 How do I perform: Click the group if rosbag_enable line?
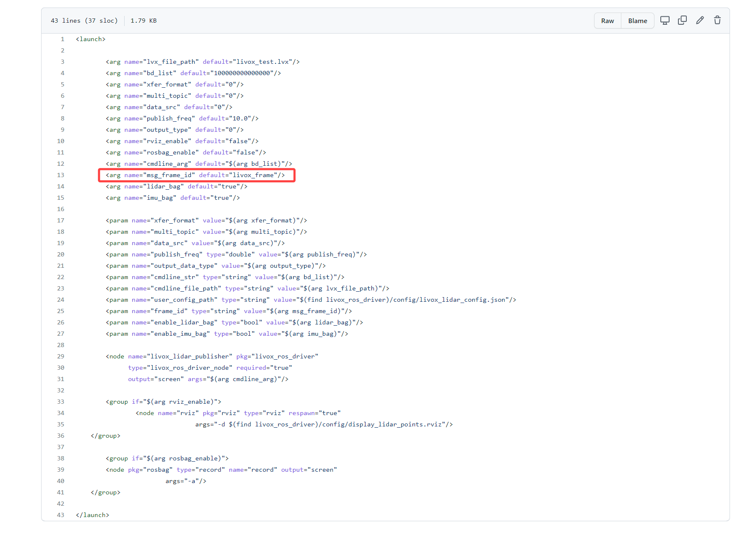point(167,458)
